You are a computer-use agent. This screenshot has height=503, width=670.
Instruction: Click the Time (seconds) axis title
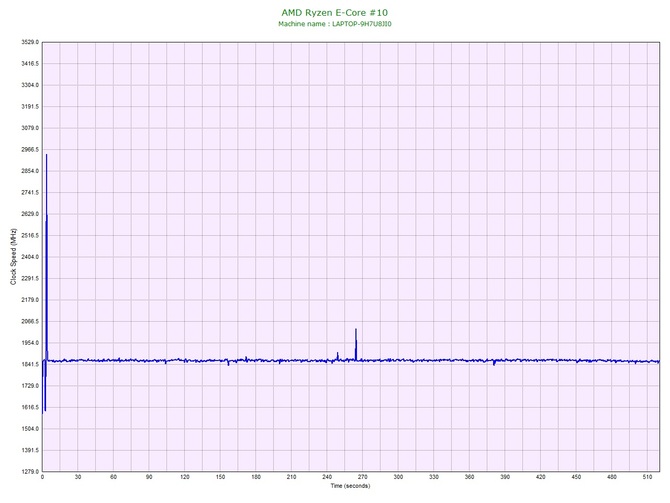click(350, 486)
